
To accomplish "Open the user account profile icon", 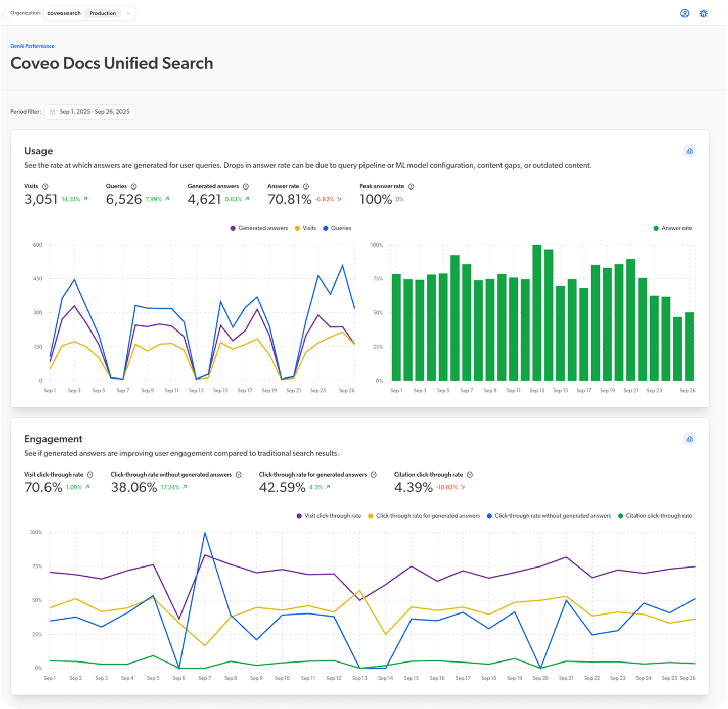I will (685, 13).
